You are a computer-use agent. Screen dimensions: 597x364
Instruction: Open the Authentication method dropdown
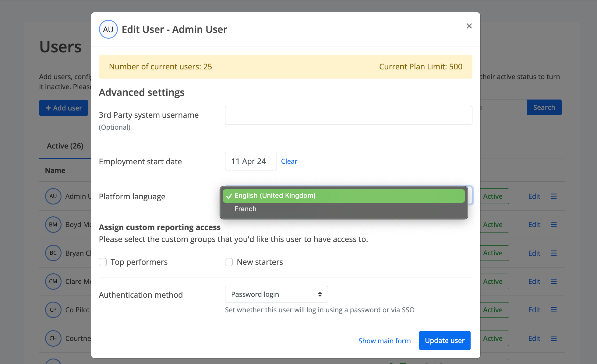click(x=276, y=294)
